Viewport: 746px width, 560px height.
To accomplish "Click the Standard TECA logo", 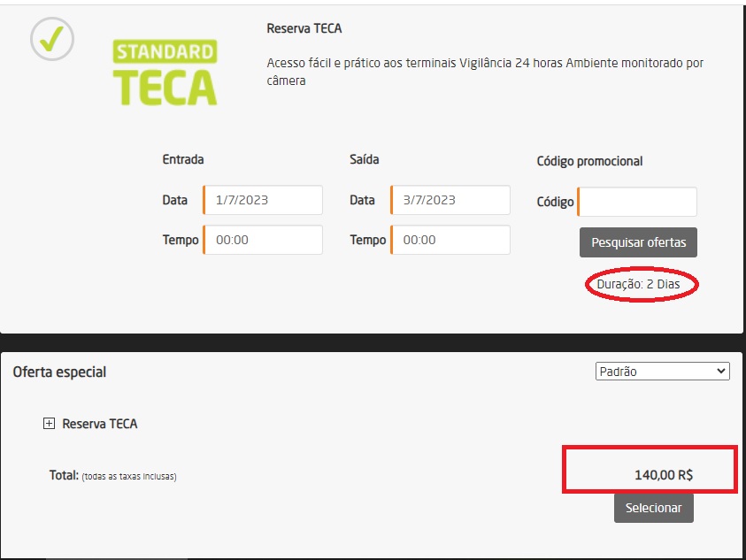I will [x=165, y=72].
